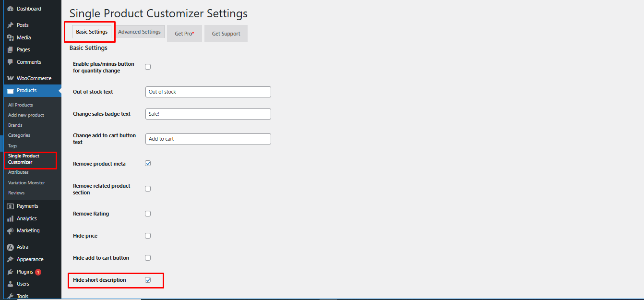Click the Plugins plug icon
This screenshot has height=300, width=644.
pos(10,272)
